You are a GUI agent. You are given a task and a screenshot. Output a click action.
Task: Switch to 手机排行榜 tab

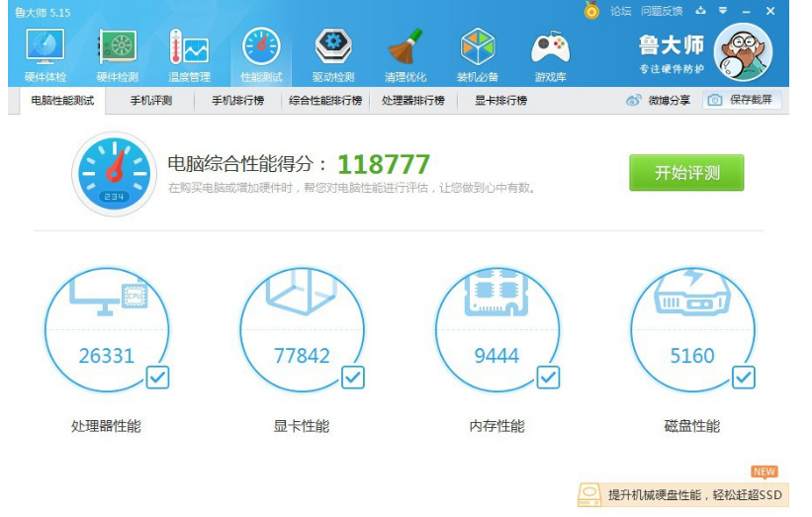237,101
